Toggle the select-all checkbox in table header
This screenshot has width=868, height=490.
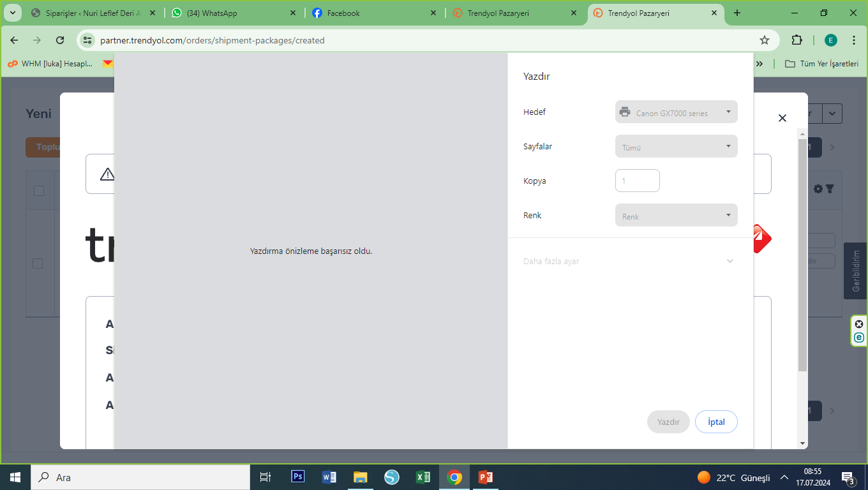[x=39, y=191]
